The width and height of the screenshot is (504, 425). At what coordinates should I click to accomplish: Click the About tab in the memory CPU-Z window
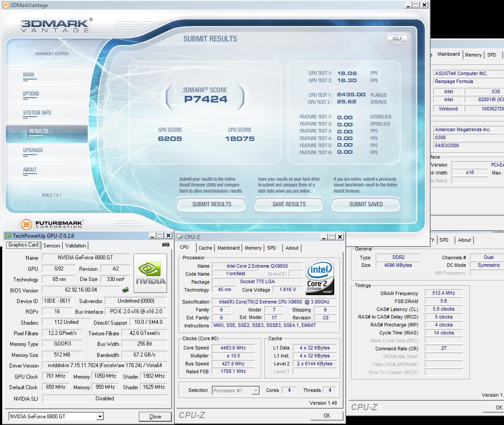click(465, 240)
